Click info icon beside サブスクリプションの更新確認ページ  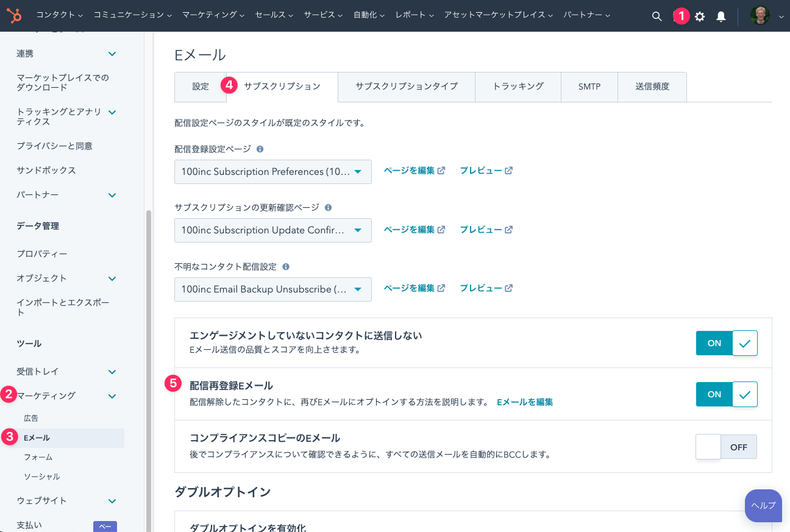click(329, 208)
